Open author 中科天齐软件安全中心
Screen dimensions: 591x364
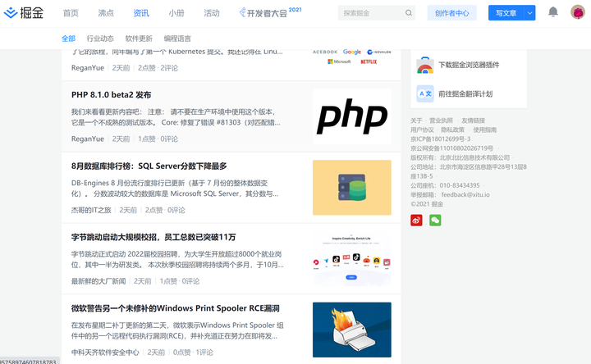105,353
